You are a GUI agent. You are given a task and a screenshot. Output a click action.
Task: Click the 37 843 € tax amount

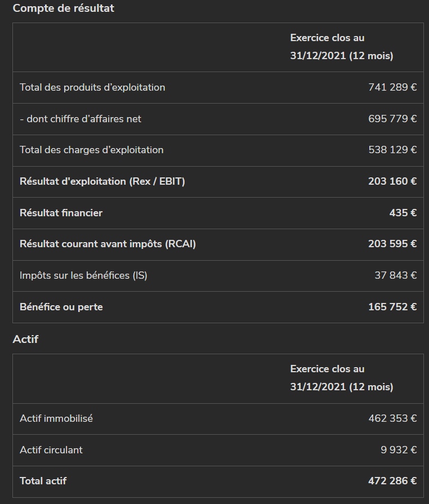pos(396,275)
